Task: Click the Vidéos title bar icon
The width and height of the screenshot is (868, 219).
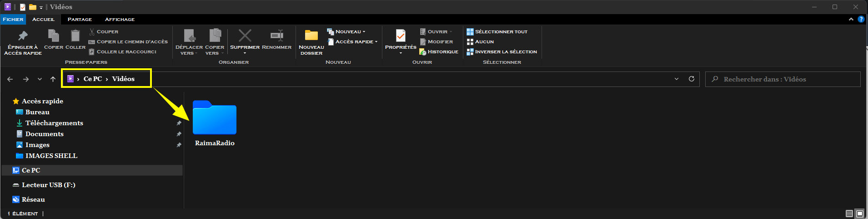Action: pyautogui.click(x=7, y=7)
